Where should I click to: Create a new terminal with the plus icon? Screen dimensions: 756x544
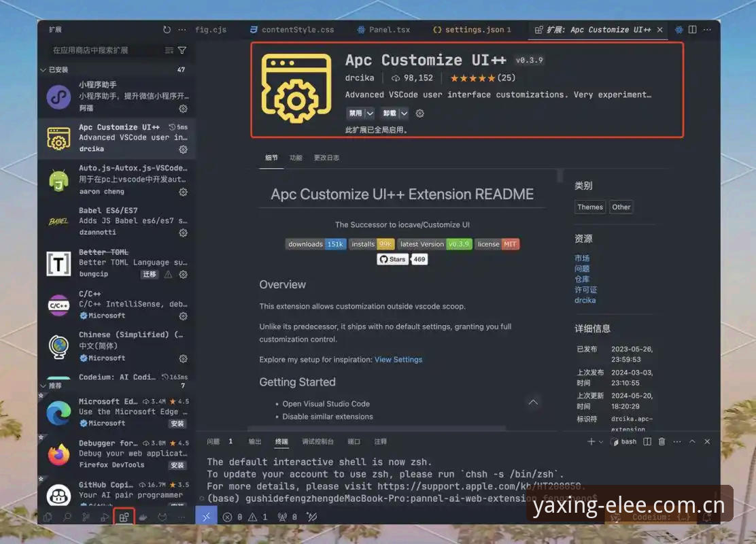[591, 442]
